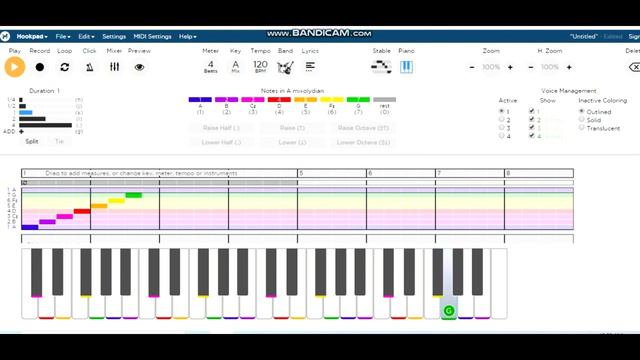Image resolution: width=640 pixels, height=360 pixels.
Task: Set active voice to 3
Action: tap(502, 127)
